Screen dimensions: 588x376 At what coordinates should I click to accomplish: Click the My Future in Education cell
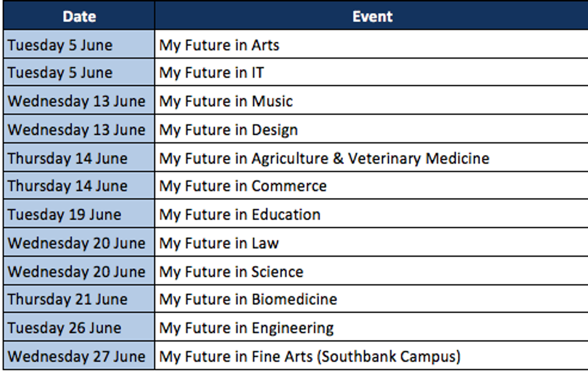coord(371,214)
